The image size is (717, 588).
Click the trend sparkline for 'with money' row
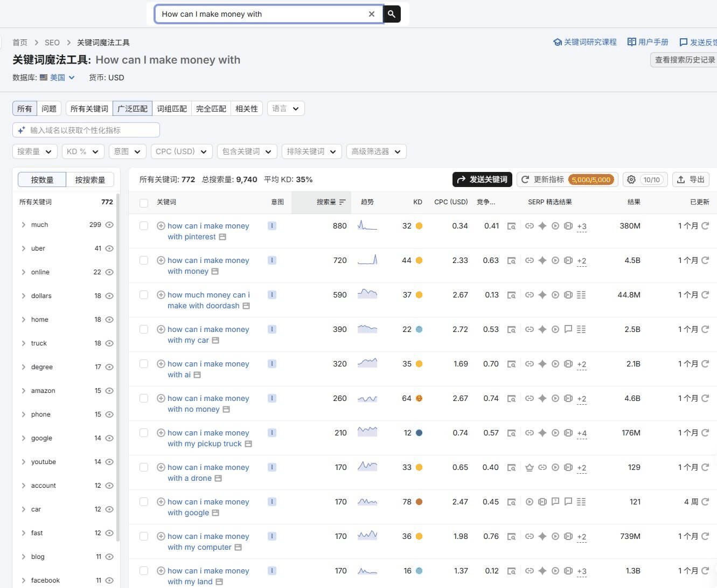point(367,260)
